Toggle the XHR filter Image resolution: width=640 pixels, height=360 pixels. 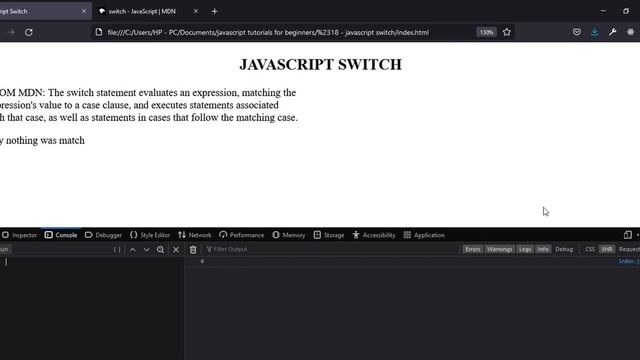pyautogui.click(x=607, y=249)
